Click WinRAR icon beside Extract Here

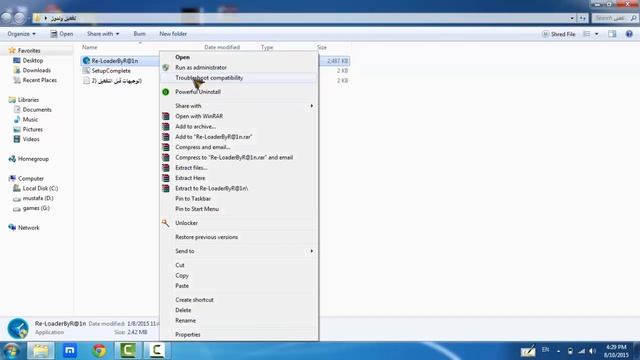(x=166, y=178)
